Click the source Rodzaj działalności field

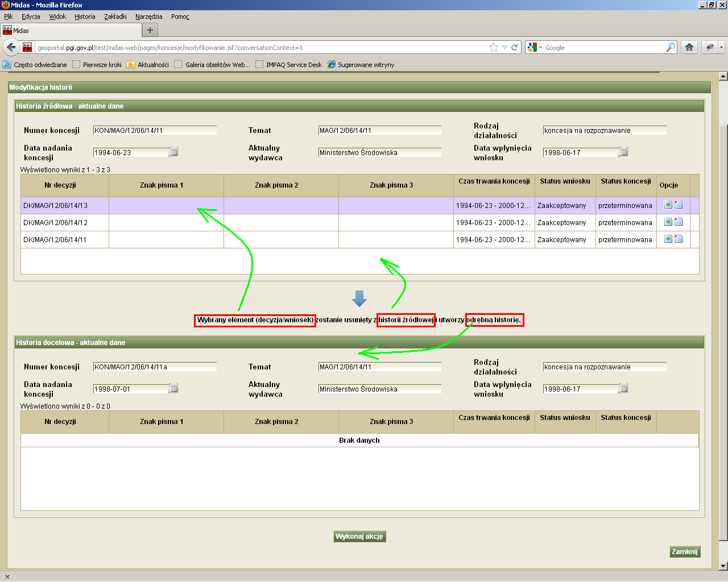(x=605, y=130)
